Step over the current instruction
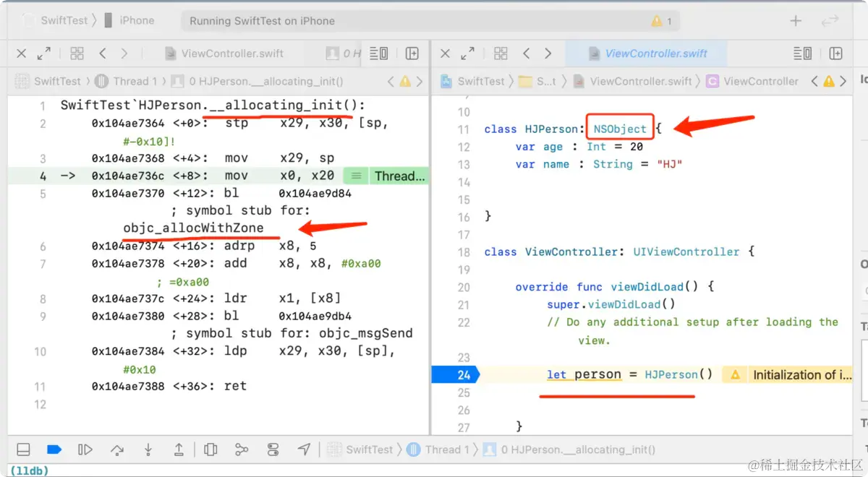 pos(117,450)
